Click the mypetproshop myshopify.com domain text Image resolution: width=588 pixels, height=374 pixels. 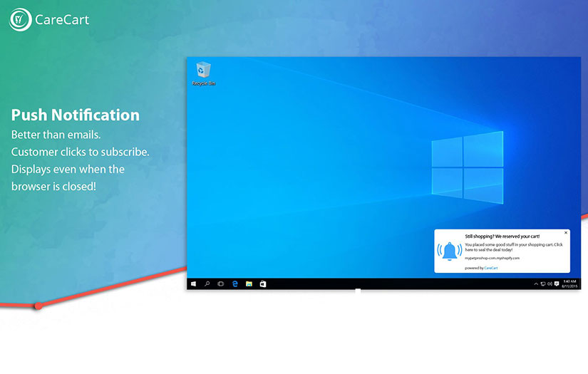[x=492, y=258]
